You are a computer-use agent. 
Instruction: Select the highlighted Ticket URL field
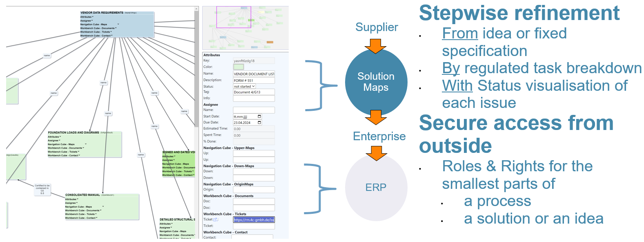coord(254,220)
